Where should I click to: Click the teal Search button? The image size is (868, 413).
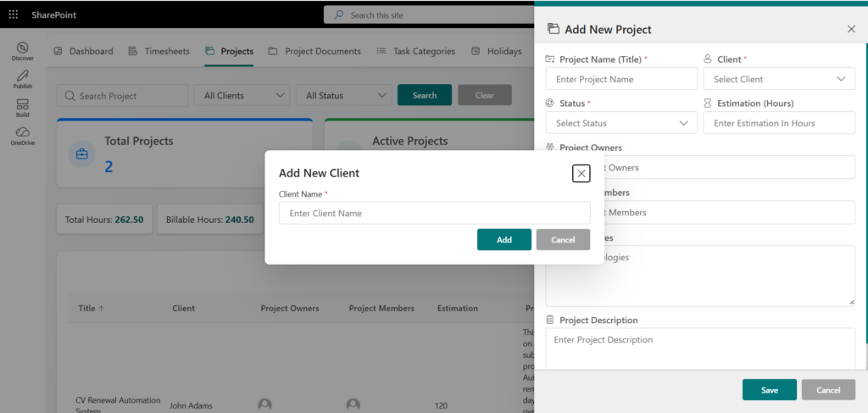(425, 95)
